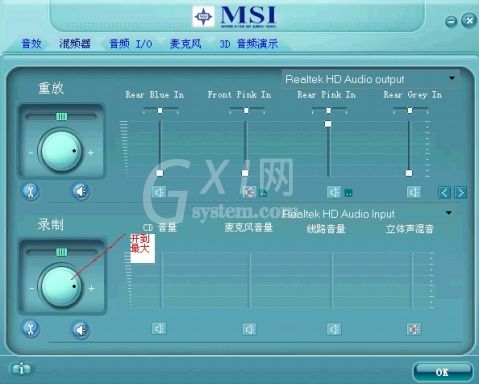Screen dimensions: 479x384
Task: Open Front Pink In advanced options button
Action: pyautogui.click(x=263, y=193)
